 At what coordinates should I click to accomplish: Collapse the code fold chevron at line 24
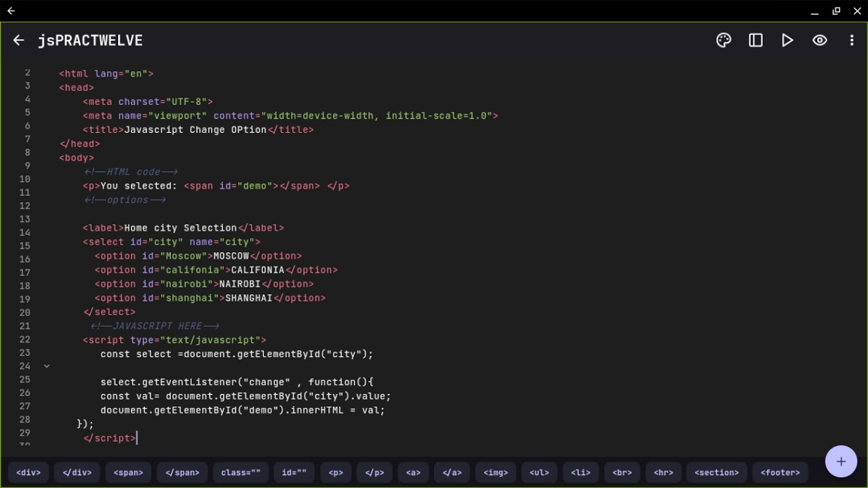pyautogui.click(x=47, y=366)
